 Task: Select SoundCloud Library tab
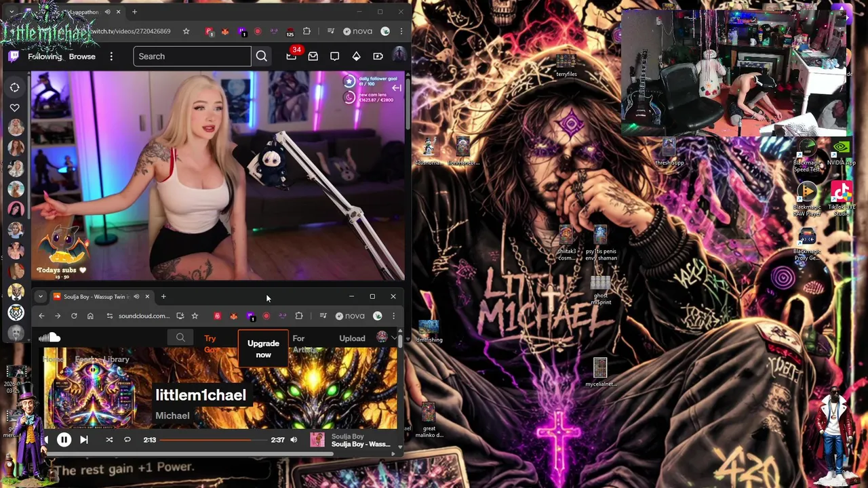point(116,360)
